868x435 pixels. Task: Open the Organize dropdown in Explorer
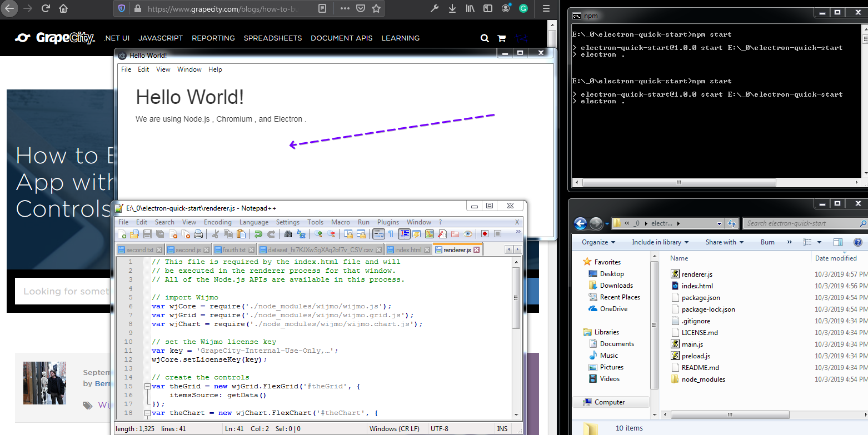pos(598,242)
